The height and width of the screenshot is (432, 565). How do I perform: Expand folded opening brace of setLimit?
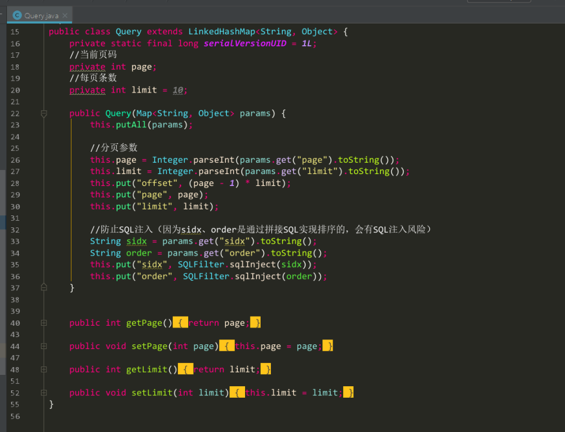click(237, 392)
